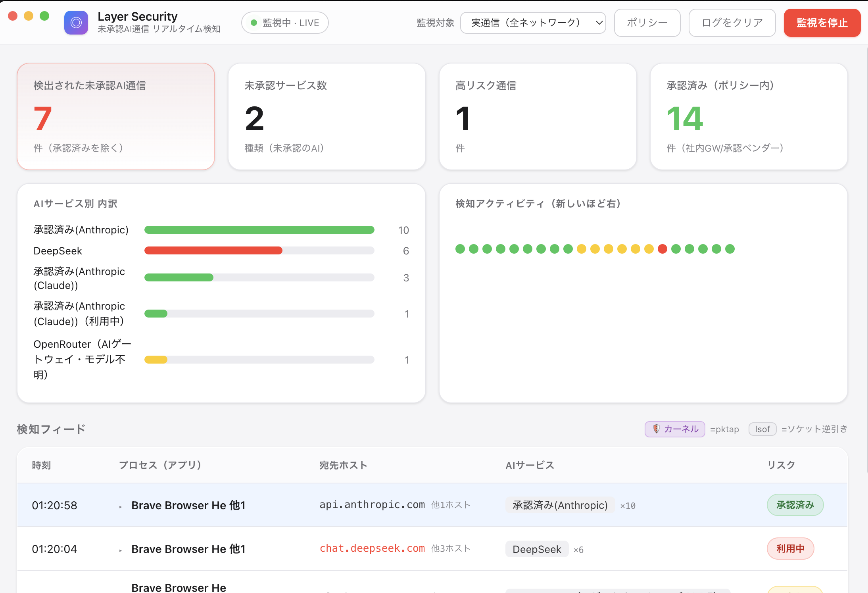Image resolution: width=868 pixels, height=593 pixels.
Task: Click the lsof legend badge
Action: [762, 429]
